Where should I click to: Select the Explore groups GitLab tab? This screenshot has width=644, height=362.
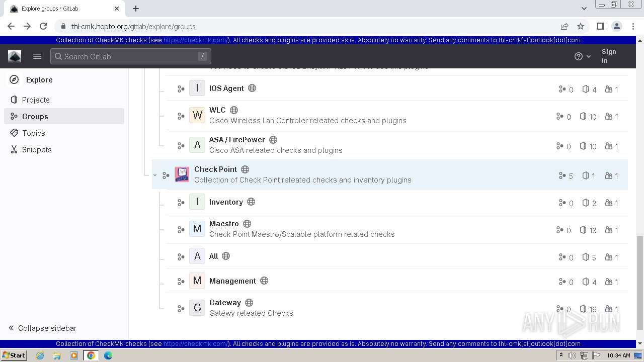pyautogui.click(x=64, y=9)
